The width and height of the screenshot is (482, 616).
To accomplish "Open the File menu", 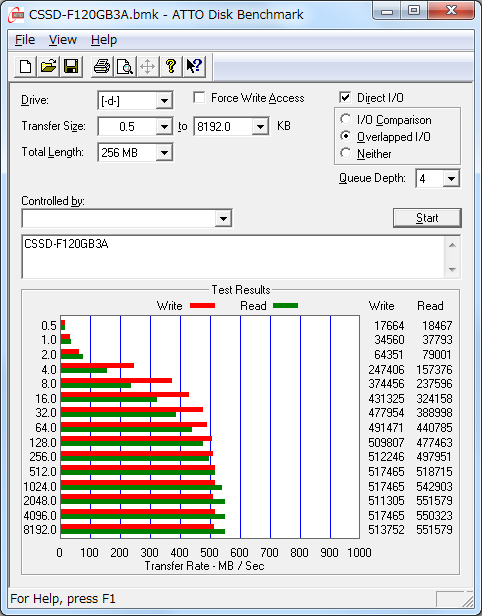I will (25, 40).
